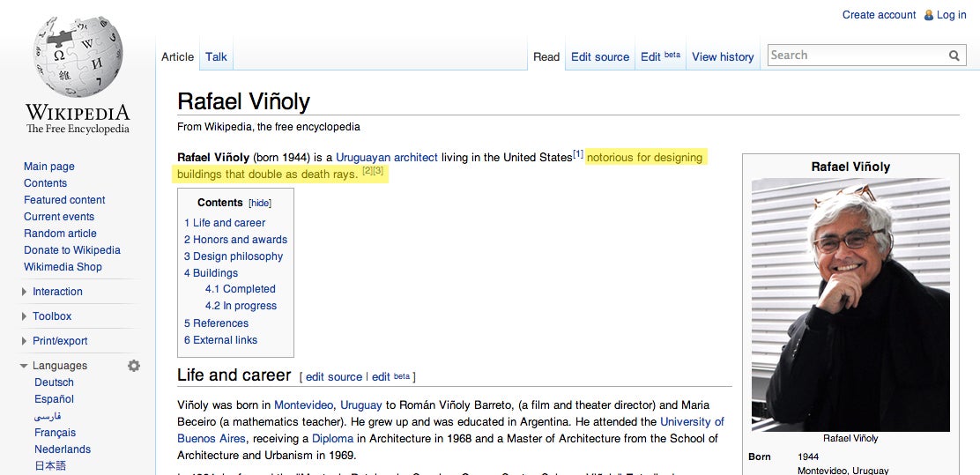Open Rafael Viñoly infobox photo
Screen dimensions: 980x475
(x=850, y=305)
